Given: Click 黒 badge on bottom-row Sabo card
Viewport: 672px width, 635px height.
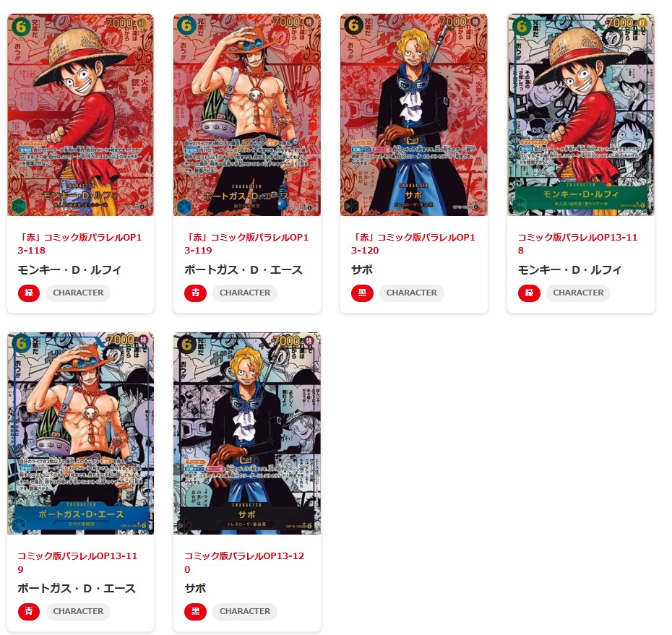Looking at the screenshot, I should tap(195, 611).
